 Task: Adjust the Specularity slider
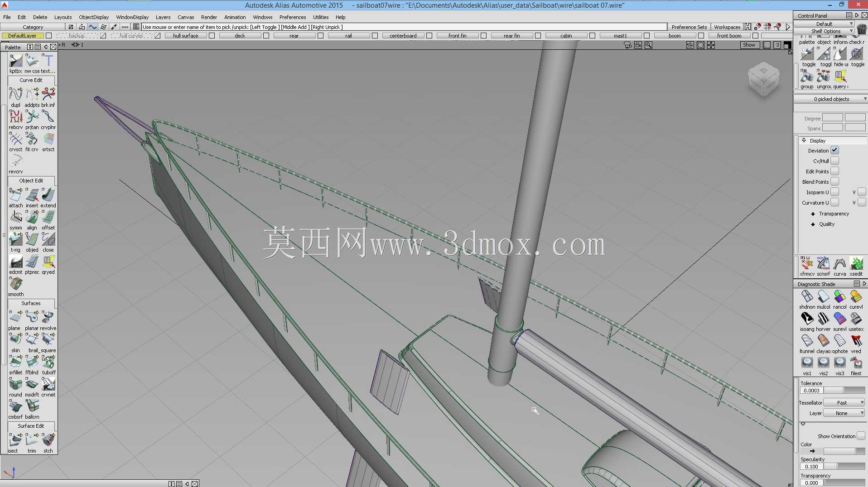[844, 466]
